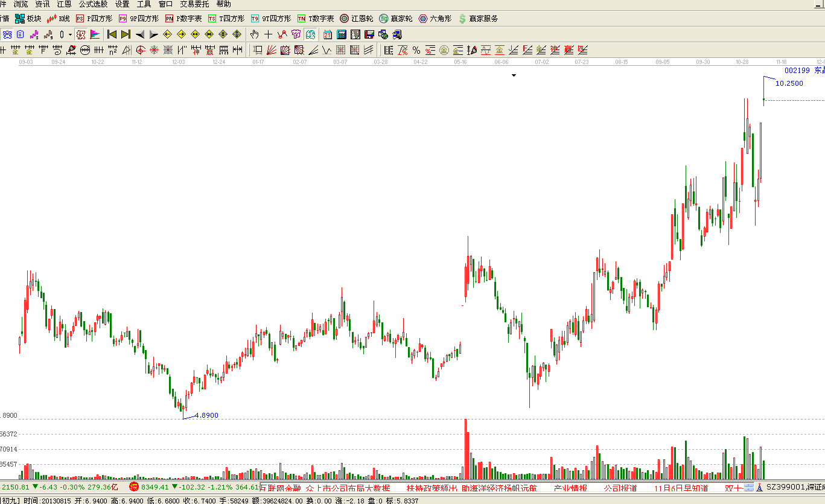Select the hand pan tool
The image size is (825, 504).
(254, 34)
